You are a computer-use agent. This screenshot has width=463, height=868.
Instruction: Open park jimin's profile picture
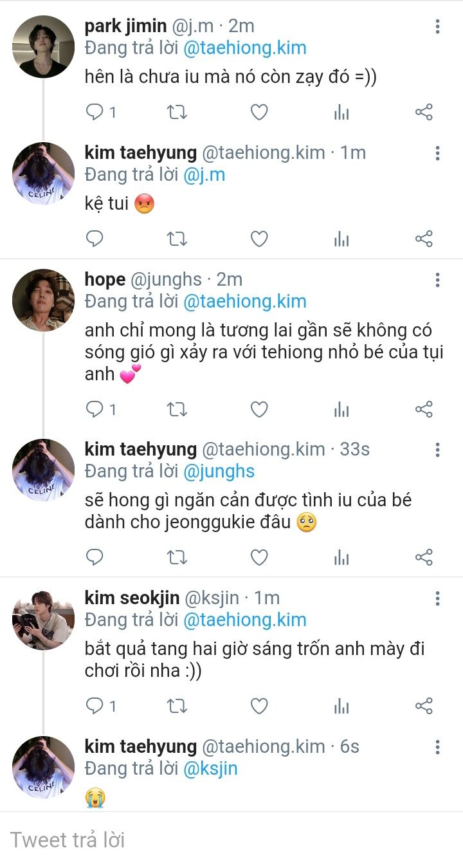tap(44, 47)
